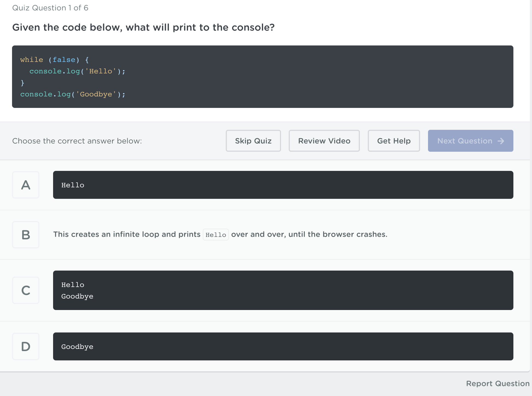Open Review Video

point(324,141)
